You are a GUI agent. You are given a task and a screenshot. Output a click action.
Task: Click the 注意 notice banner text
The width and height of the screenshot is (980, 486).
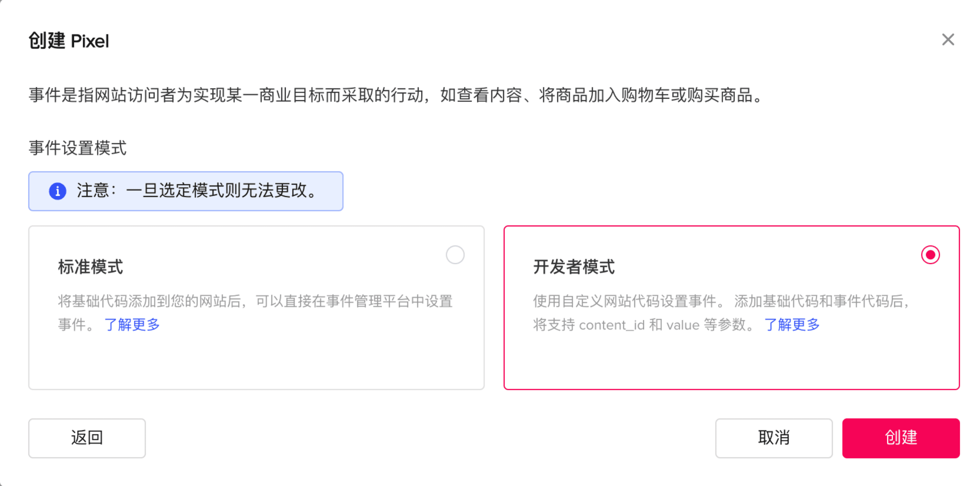[x=197, y=190]
